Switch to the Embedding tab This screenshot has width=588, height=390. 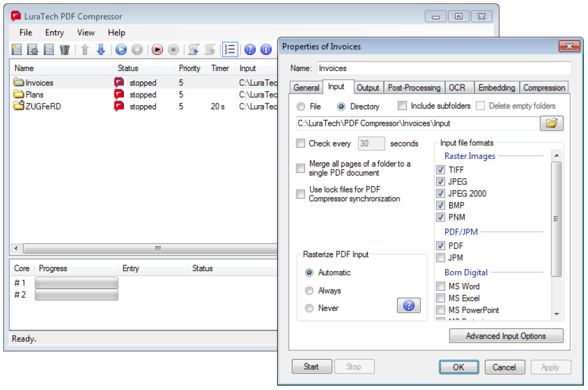(x=496, y=87)
